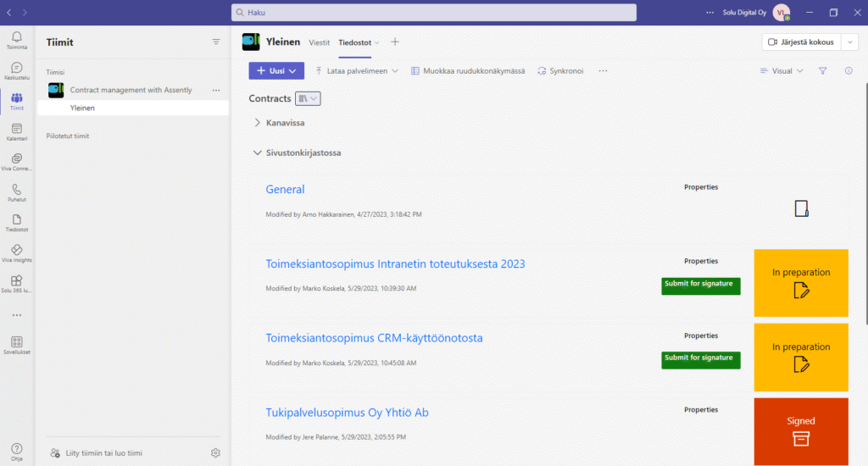
Task: Open manage teams settings gear
Action: pyautogui.click(x=215, y=452)
